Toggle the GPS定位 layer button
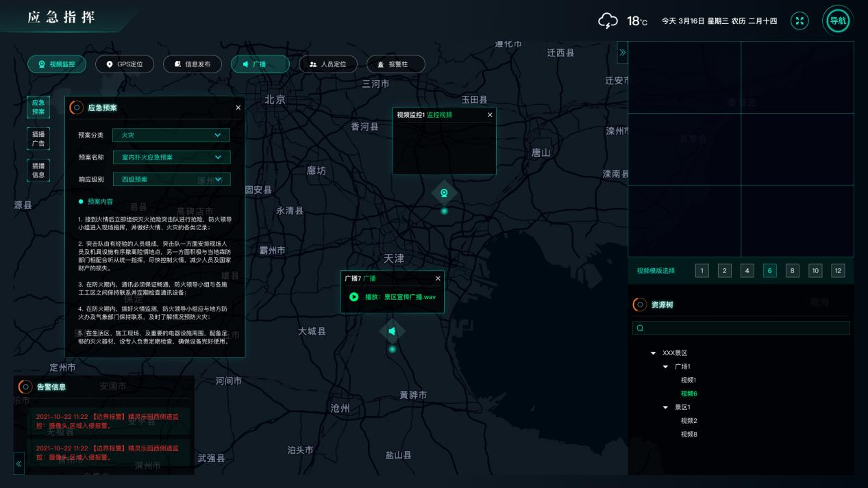868x488 pixels. 124,64
